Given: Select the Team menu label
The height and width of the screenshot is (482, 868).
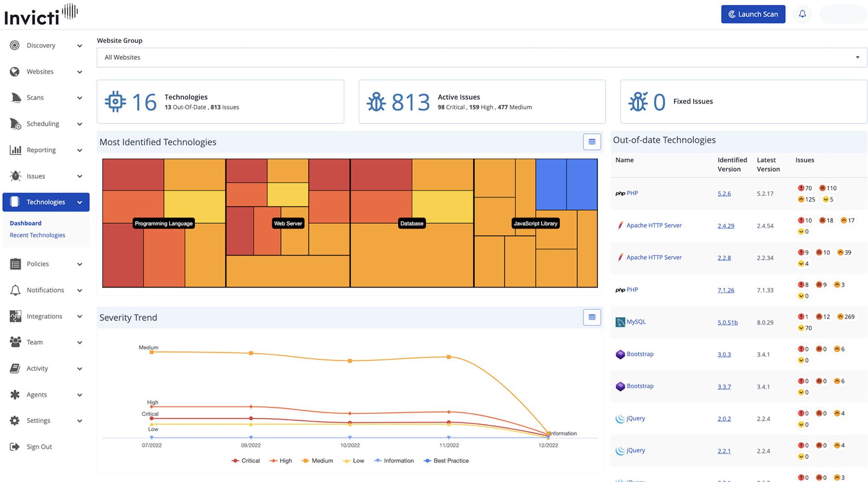Looking at the screenshot, I should pyautogui.click(x=35, y=342).
